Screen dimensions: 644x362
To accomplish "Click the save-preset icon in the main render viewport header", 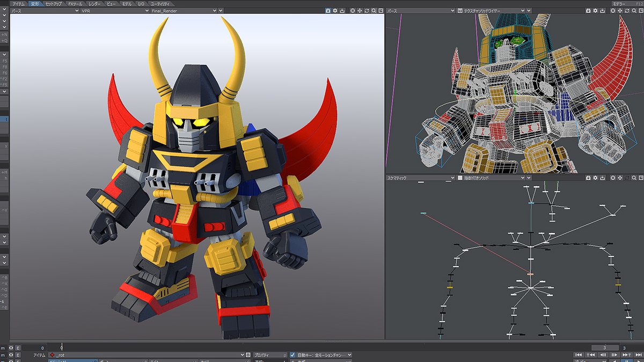I will [x=342, y=10].
